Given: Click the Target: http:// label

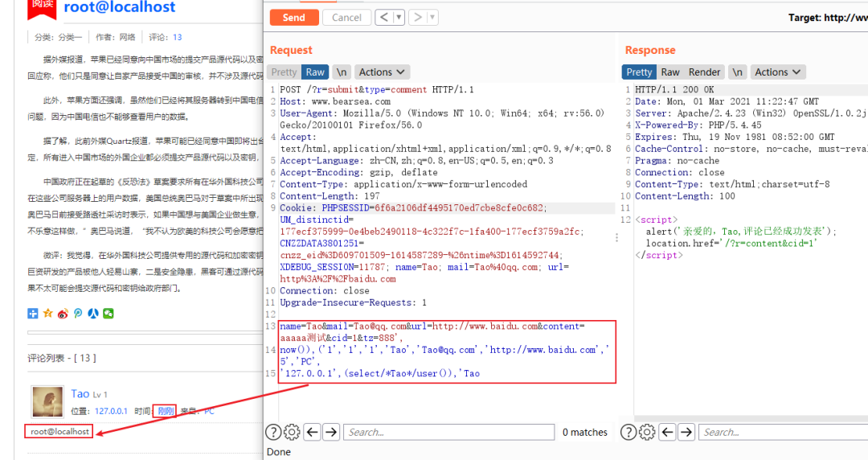Looking at the screenshot, I should coord(828,18).
